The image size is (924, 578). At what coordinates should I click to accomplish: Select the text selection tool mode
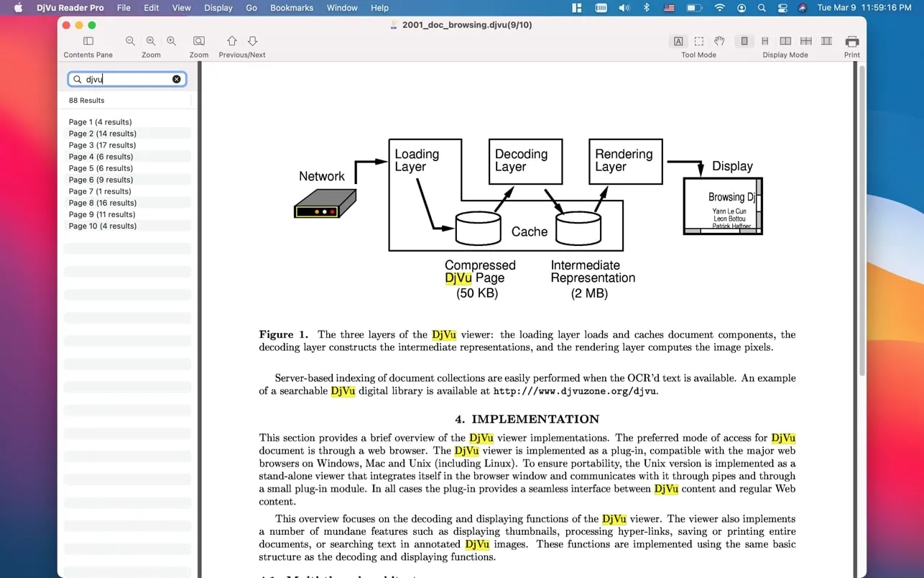pyautogui.click(x=678, y=42)
